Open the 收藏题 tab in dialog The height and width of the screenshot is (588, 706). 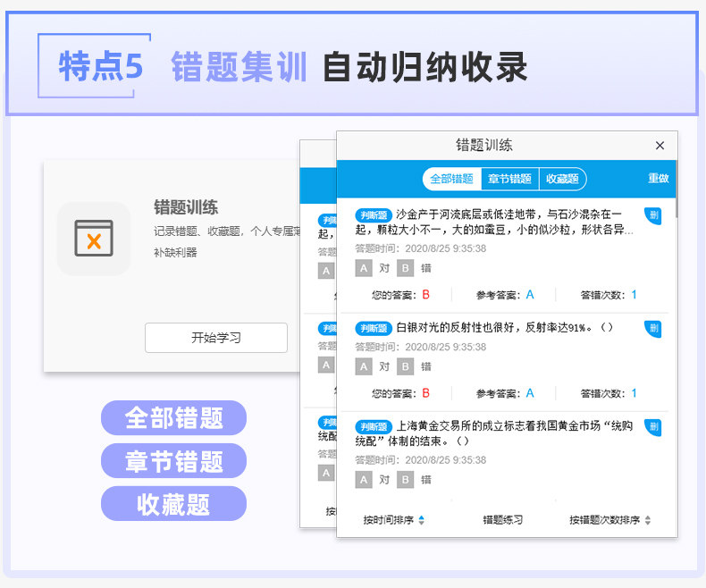(x=562, y=180)
